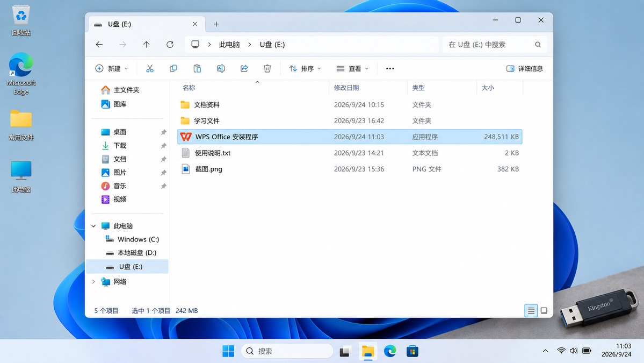The image size is (644, 363).
Task: Select the 使用说明.txt file
Action: point(350,153)
